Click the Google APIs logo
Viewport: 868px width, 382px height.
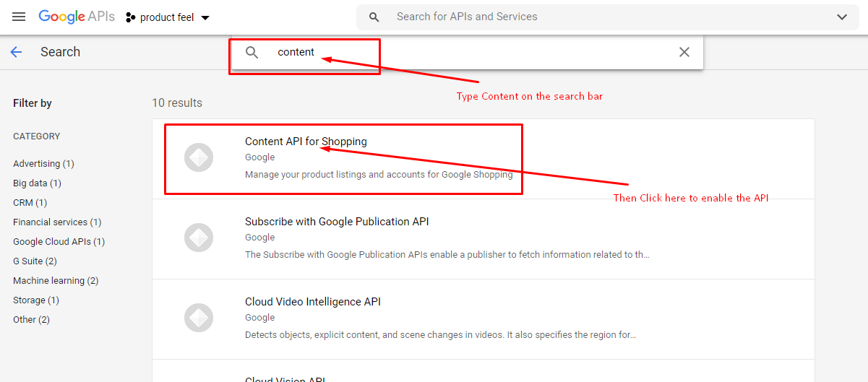(77, 17)
